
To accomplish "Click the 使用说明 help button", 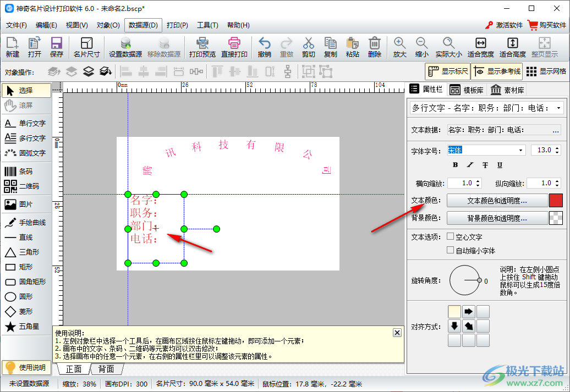I will click(26, 367).
